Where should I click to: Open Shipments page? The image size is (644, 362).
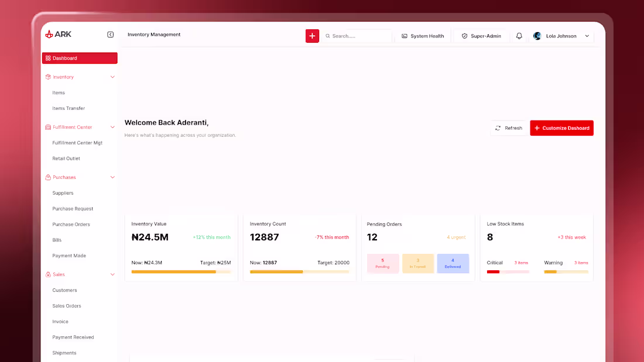[x=64, y=353]
